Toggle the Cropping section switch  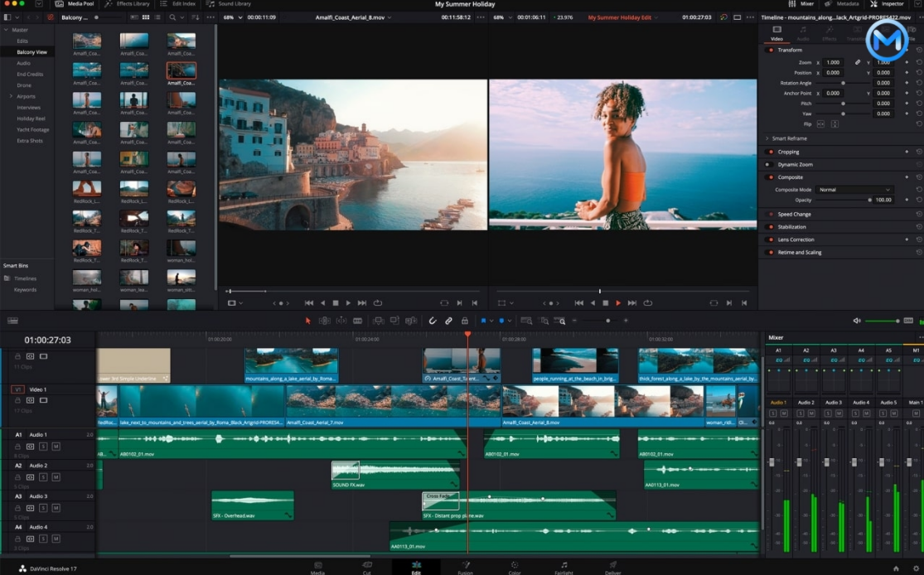point(770,152)
